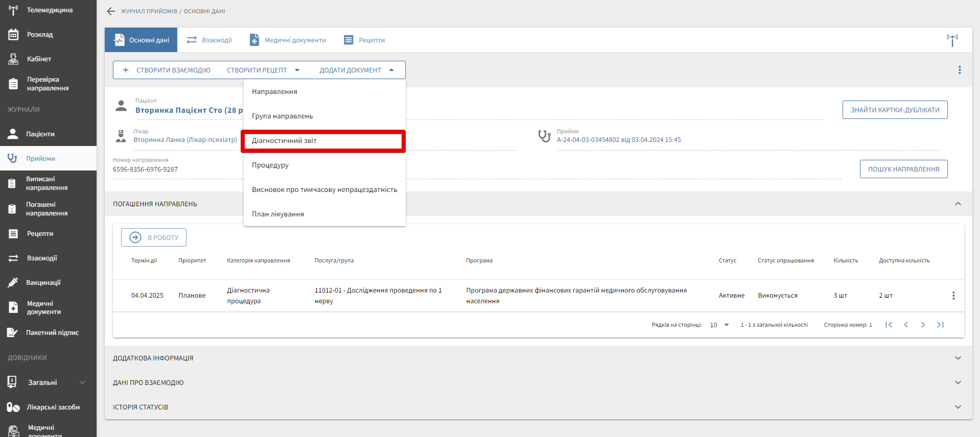This screenshot has height=437, width=980.
Task: Go to the first page of results
Action: 889,325
